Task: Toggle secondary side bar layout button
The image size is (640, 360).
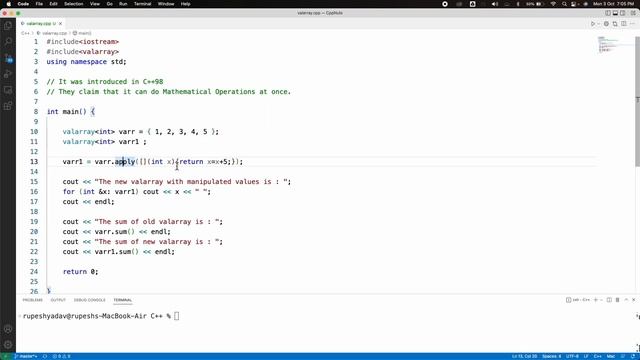Action: click(x=622, y=13)
